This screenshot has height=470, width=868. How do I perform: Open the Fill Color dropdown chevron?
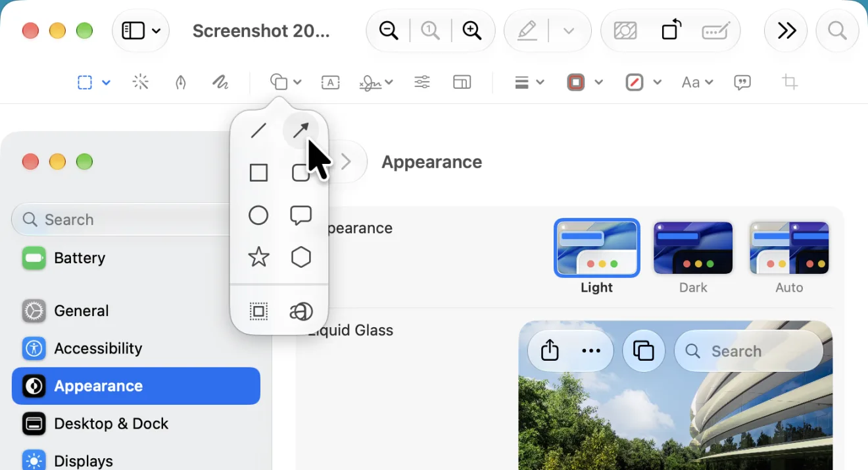657,82
